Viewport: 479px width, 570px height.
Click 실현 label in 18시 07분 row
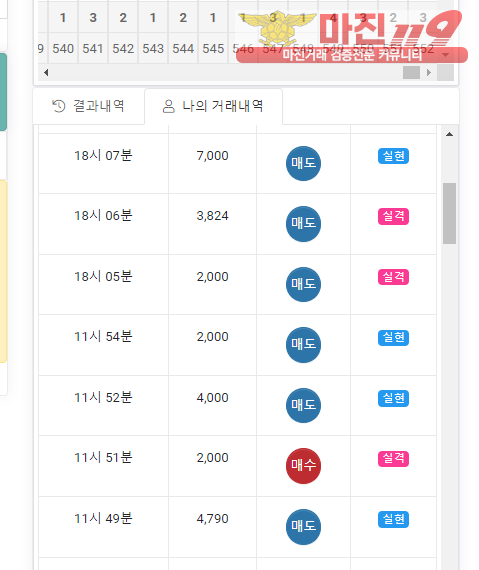click(x=394, y=156)
